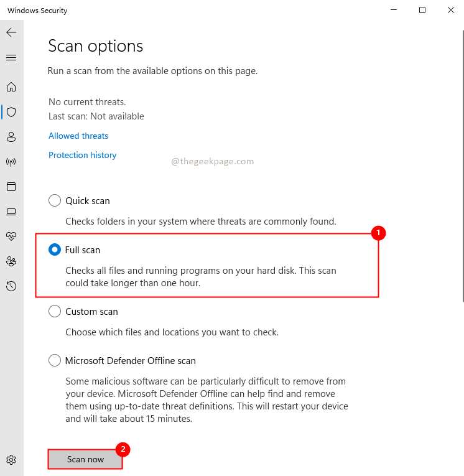464x476 pixels.
Task: Open Virus & threat protection shield icon
Action: coord(11,112)
